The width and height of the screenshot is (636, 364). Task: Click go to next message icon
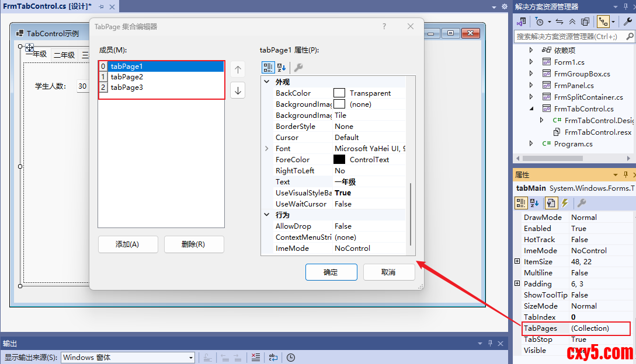[238, 358]
